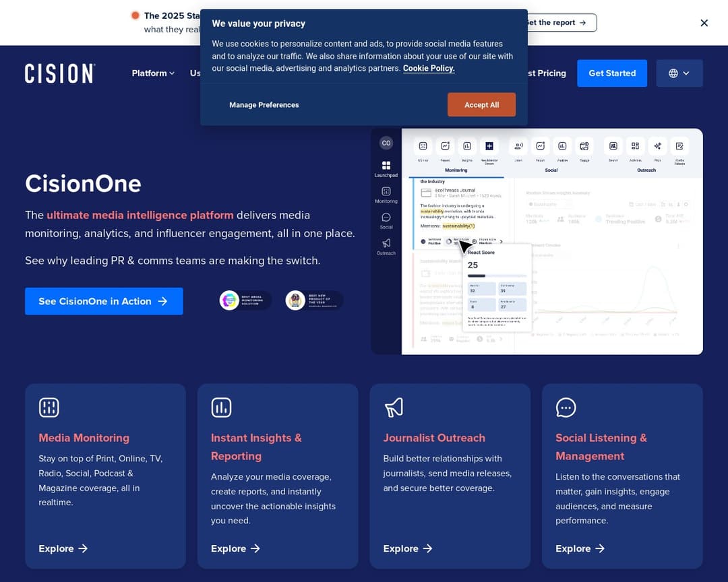Screen dimensions: 728x582
Task: Click the Journalist Outreach megaphone icon
Action: 394,408
